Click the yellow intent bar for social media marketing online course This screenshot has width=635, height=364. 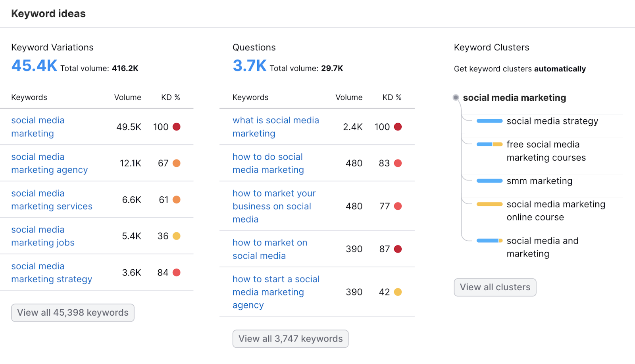(489, 204)
